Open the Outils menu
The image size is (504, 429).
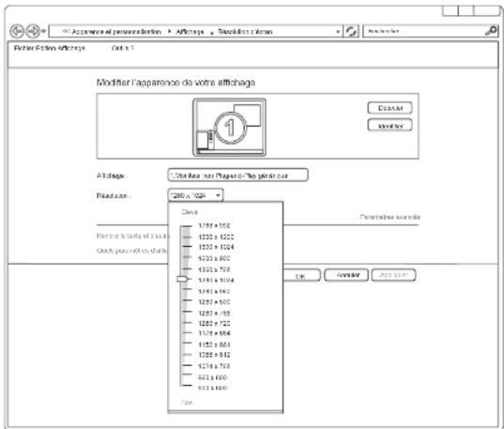tap(120, 48)
